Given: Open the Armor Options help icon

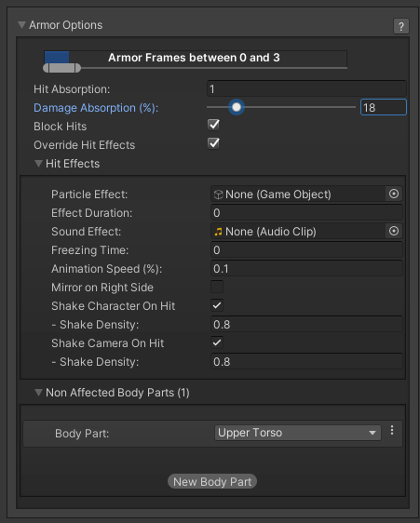Looking at the screenshot, I should click(x=401, y=26).
